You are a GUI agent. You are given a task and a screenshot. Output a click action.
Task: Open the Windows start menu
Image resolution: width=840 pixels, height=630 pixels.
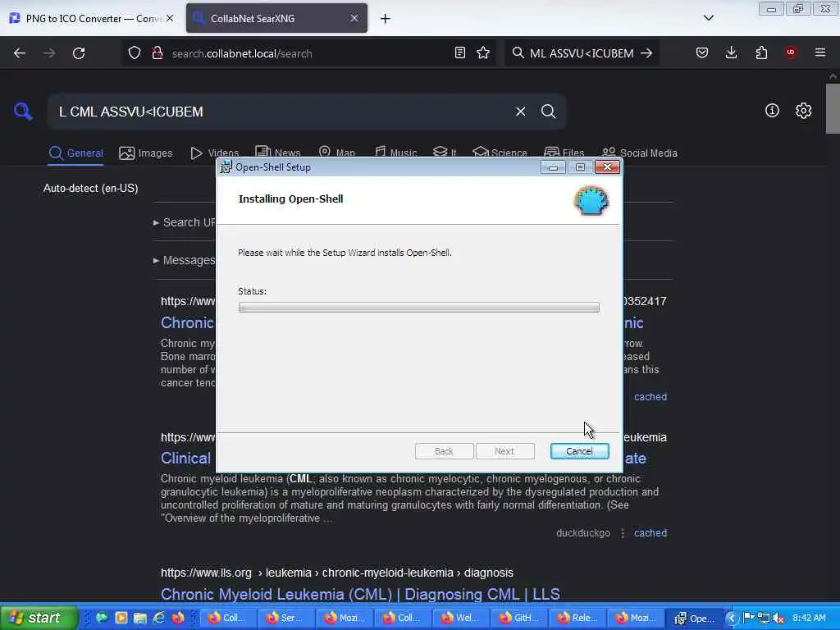[x=39, y=618]
